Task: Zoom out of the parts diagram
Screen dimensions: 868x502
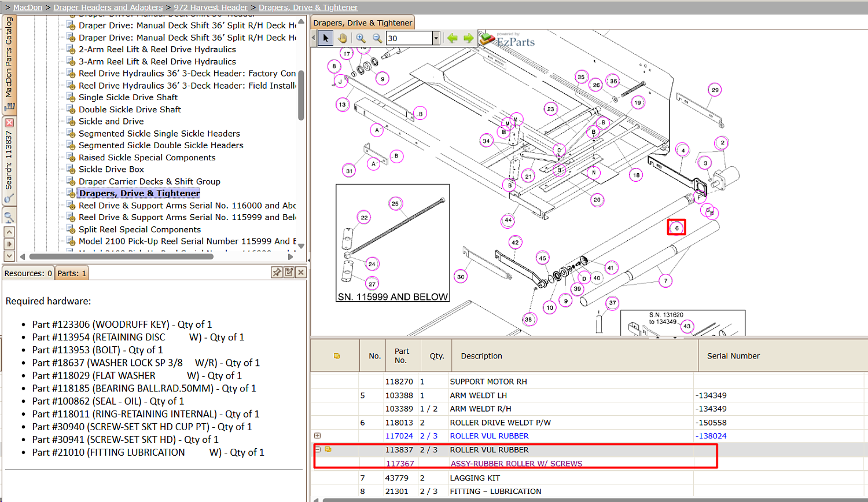Action: coord(377,38)
